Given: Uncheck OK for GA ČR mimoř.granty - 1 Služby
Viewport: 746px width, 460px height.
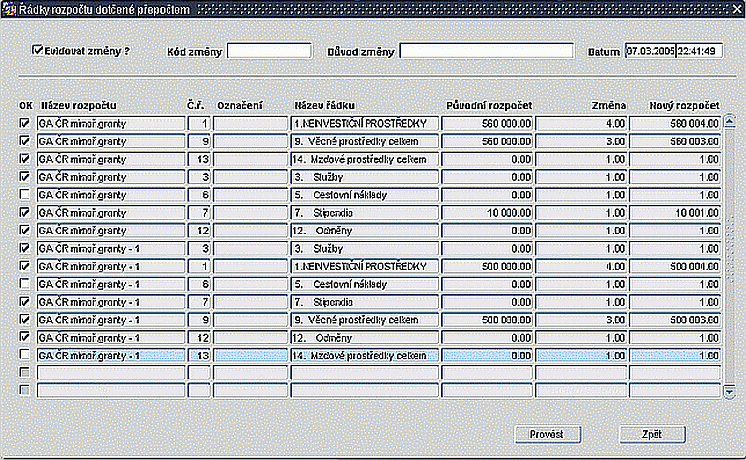Looking at the screenshot, I should click(x=24, y=248).
